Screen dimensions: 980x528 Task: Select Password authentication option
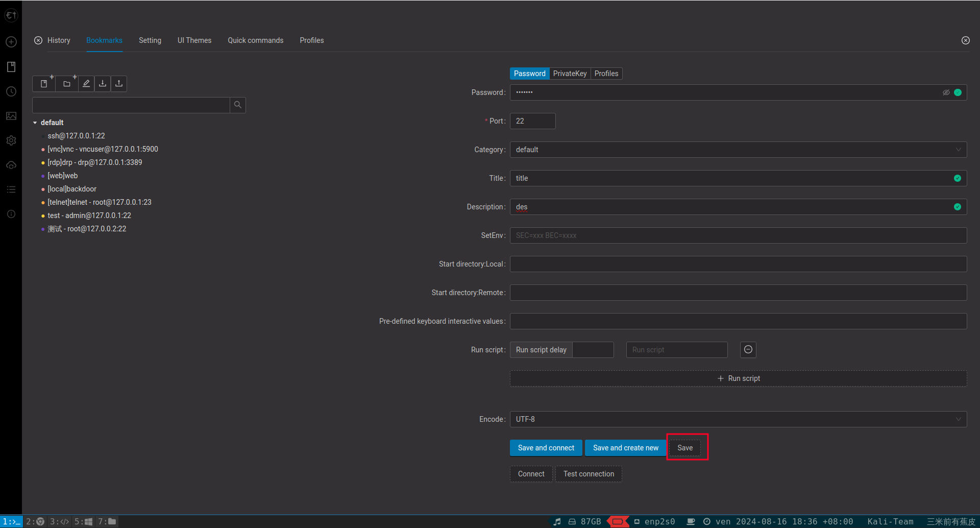pos(529,74)
